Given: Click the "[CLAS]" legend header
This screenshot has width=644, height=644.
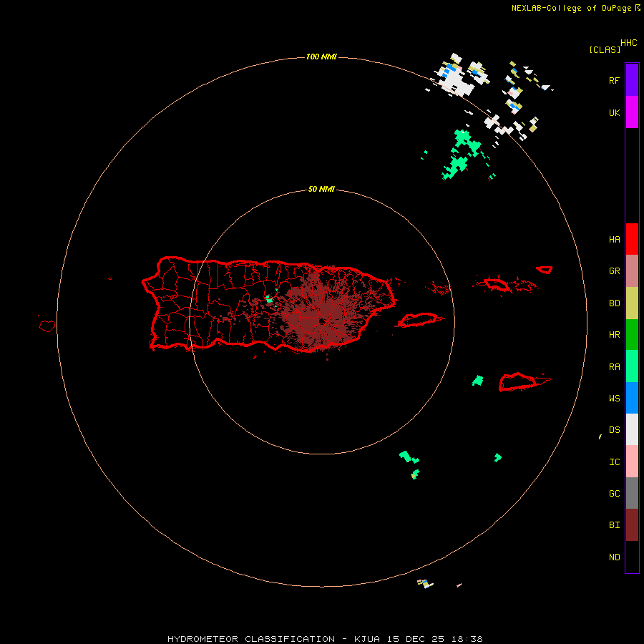Looking at the screenshot, I should coord(605,49).
